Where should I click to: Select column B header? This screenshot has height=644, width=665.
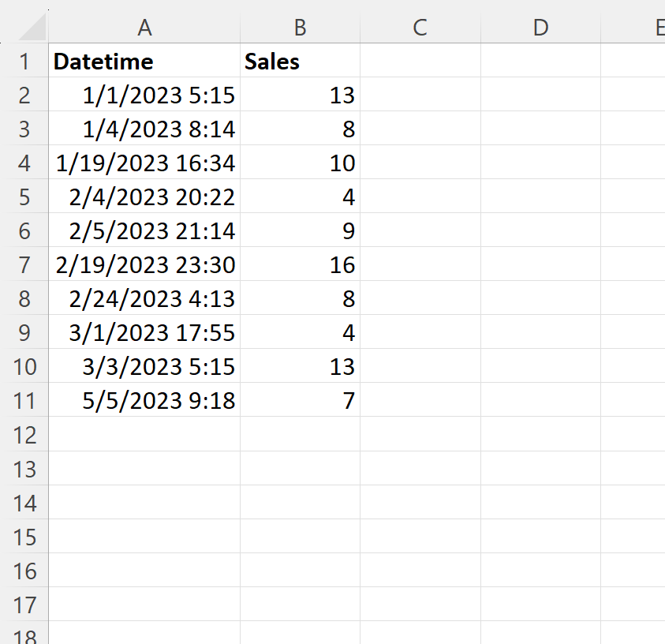click(x=300, y=27)
